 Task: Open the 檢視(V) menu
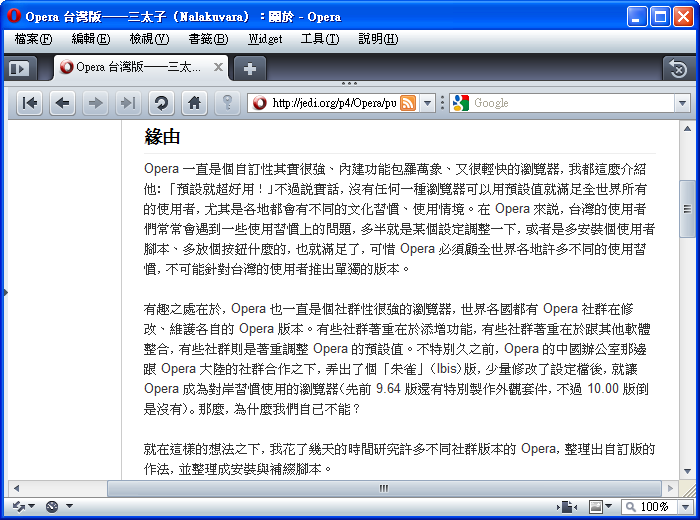149,39
